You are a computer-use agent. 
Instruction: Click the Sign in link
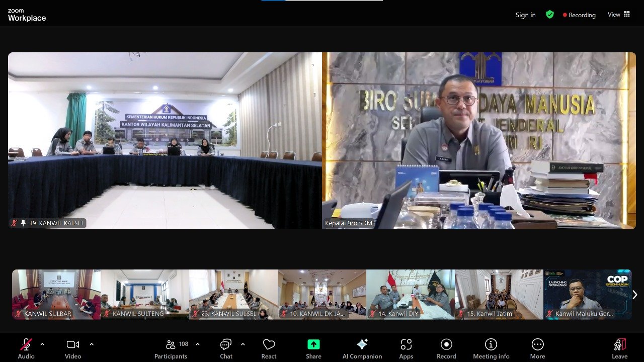pyautogui.click(x=525, y=15)
